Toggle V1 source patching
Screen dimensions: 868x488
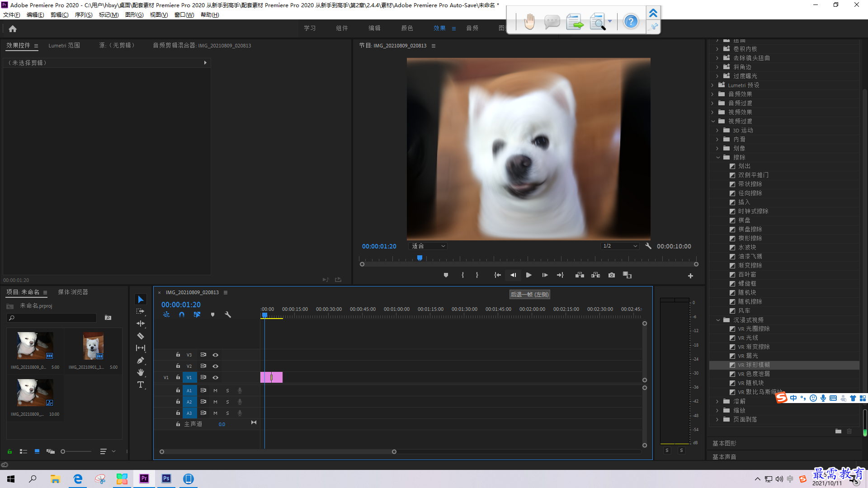point(166,378)
